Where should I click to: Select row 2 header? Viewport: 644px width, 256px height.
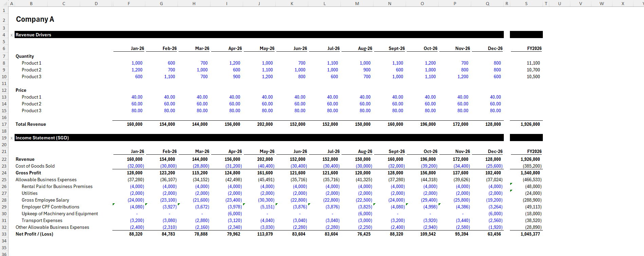pos(4,20)
